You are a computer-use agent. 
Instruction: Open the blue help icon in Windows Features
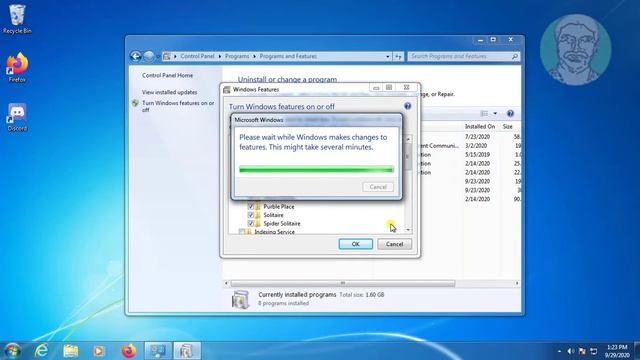[x=407, y=106]
